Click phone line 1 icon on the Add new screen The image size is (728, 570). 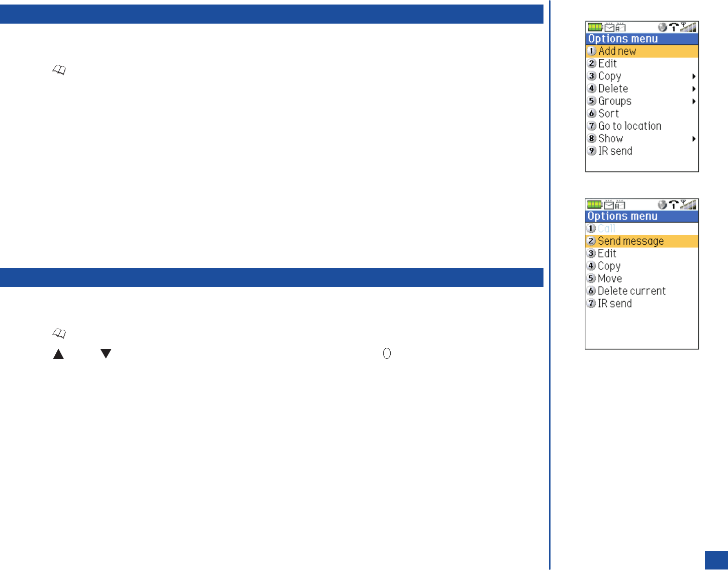coord(674,28)
